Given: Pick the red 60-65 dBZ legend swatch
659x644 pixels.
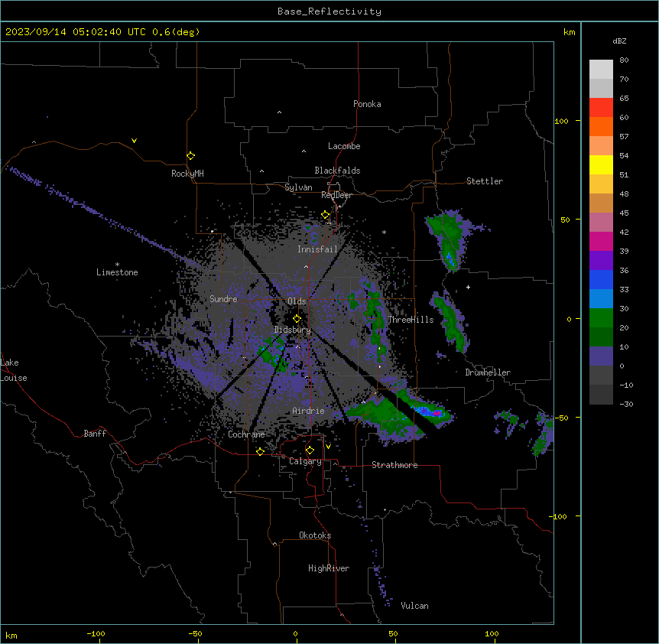Looking at the screenshot, I should (x=601, y=108).
